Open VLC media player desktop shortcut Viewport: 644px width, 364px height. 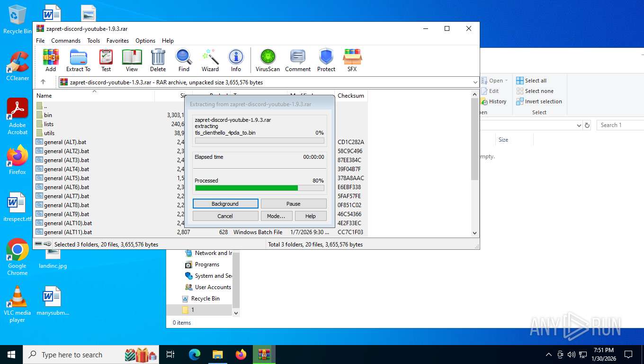tap(18, 304)
